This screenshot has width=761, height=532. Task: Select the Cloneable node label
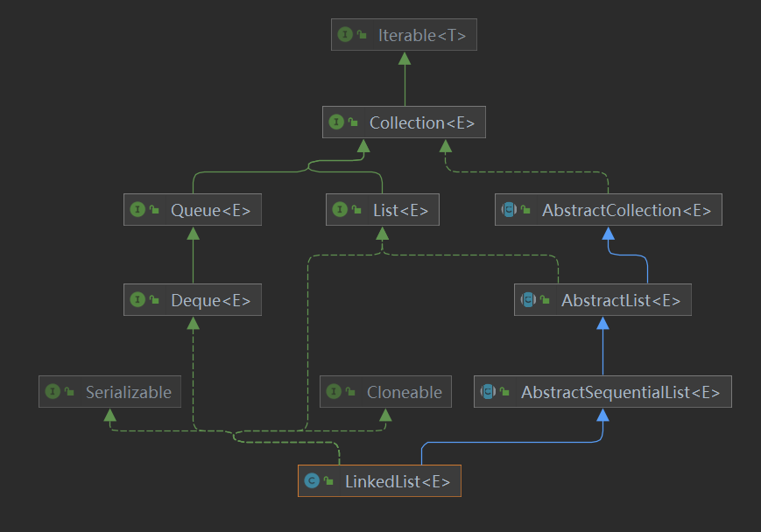point(405,392)
